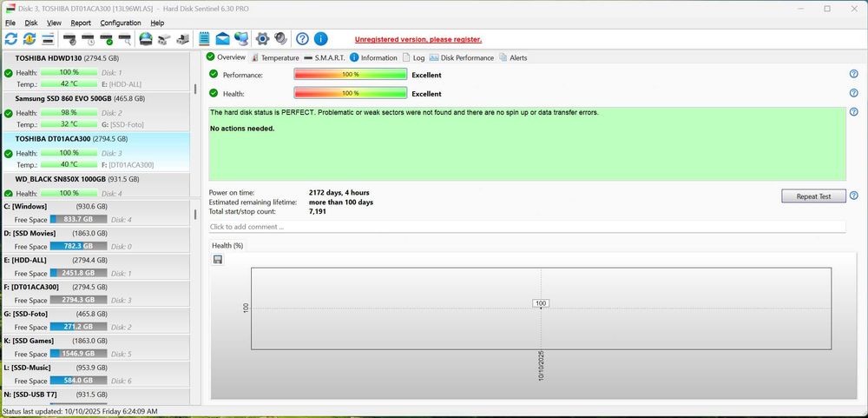Switch to the Disk Performance tab
The height and width of the screenshot is (418, 868).
click(x=462, y=57)
